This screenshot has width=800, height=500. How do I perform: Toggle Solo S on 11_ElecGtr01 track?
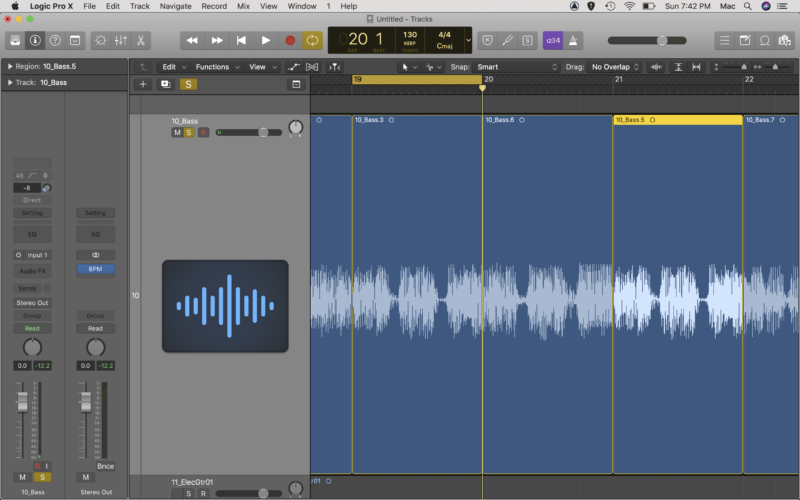tap(189, 493)
